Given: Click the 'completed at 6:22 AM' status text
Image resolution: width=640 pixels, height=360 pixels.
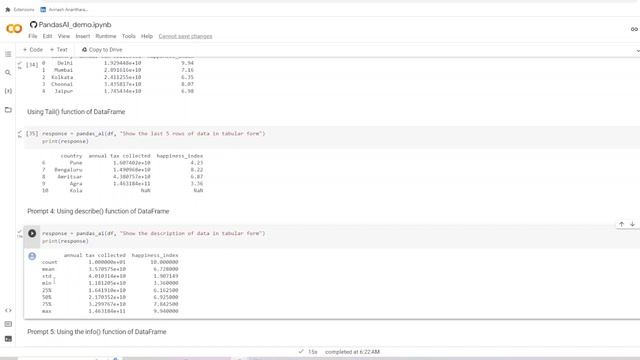Looking at the screenshot, I should point(352,352).
